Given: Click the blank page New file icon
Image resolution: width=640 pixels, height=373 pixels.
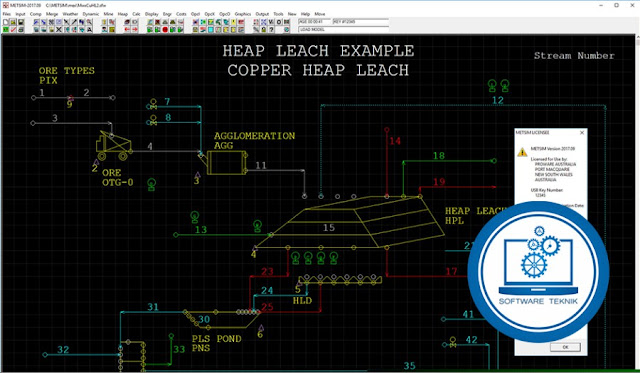Looking at the screenshot, I should tap(6, 22).
